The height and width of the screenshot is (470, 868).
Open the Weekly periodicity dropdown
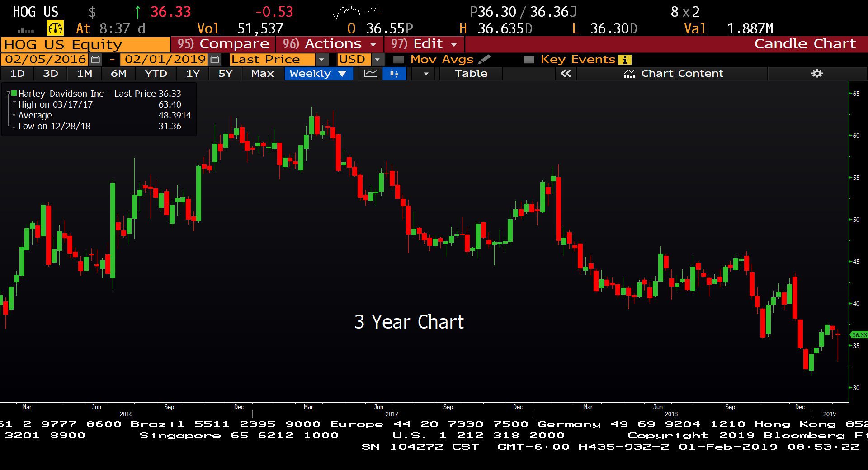[318, 73]
